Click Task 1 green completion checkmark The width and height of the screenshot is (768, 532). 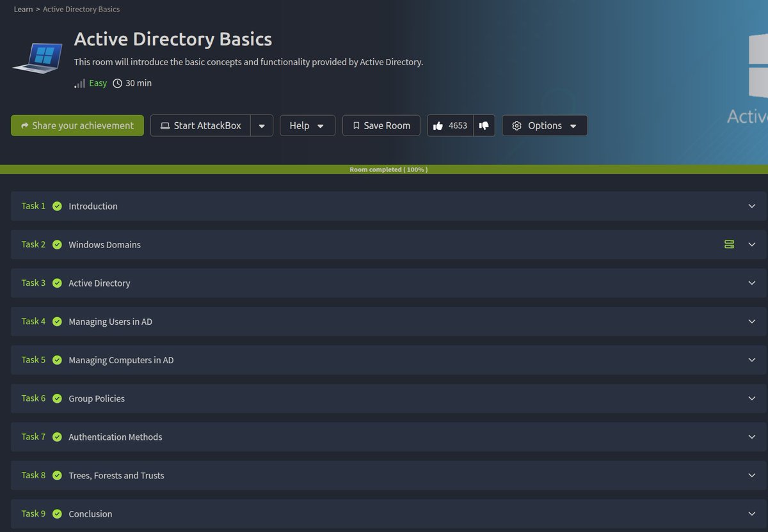tap(57, 206)
